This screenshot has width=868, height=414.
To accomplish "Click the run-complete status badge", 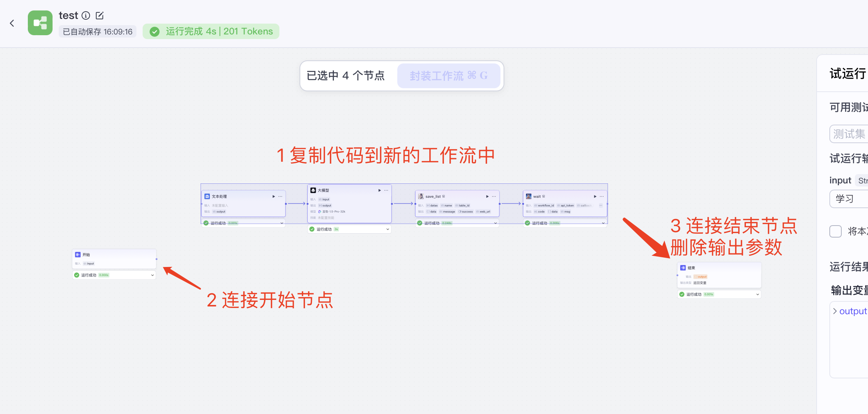I will tap(211, 31).
